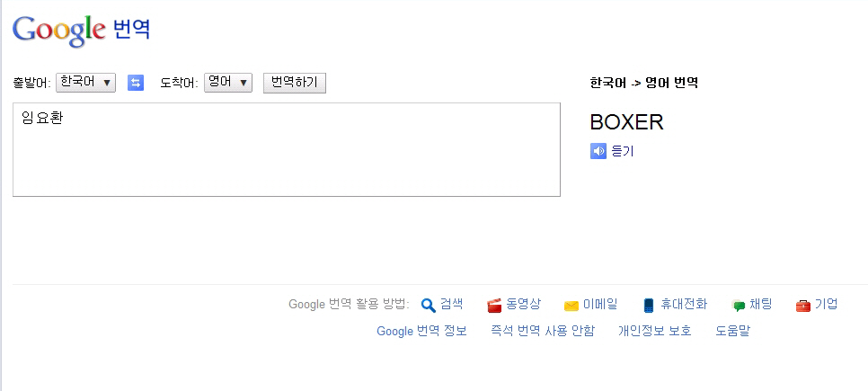This screenshot has width=868, height=391.
Task: Click the yellow email envelope icon
Action: [571, 306]
